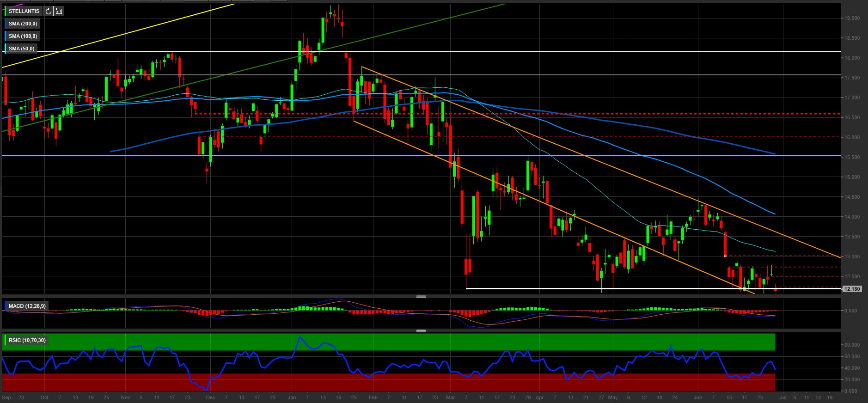Click the Jul label on the date axis
Screen dimensions: 868x403
click(x=782, y=397)
